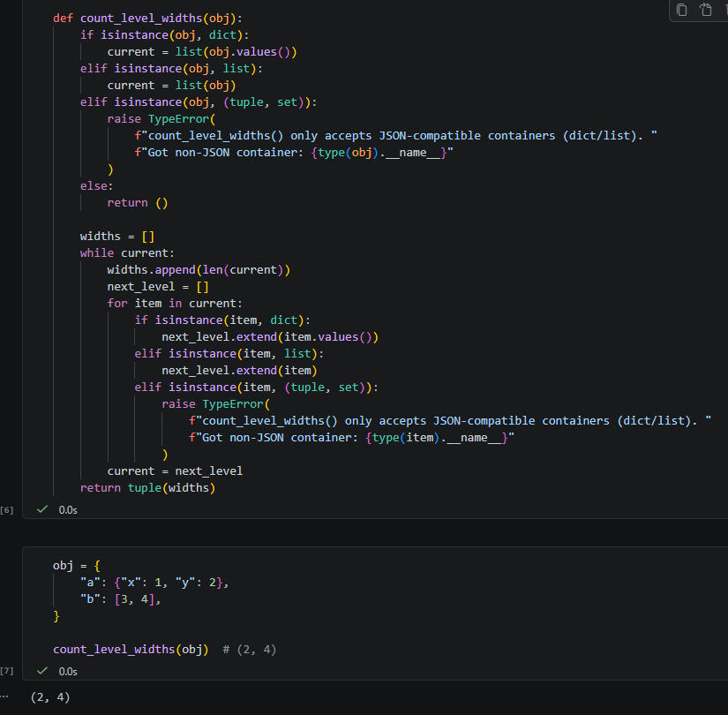Click execution count label [6]

click(x=6, y=510)
